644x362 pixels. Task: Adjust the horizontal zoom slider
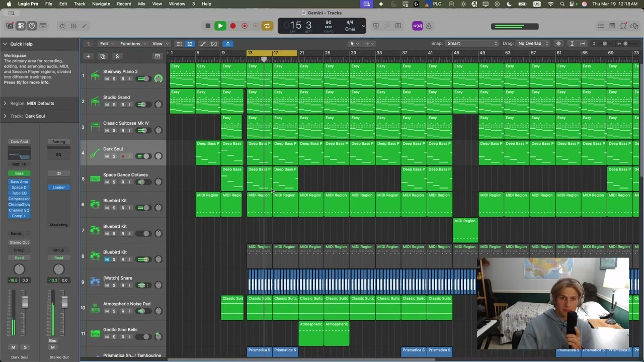coord(626,44)
